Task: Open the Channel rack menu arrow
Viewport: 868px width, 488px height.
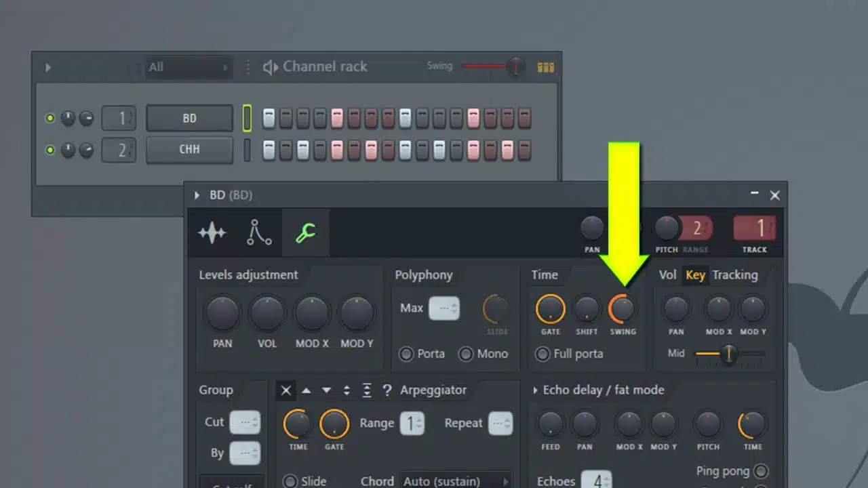Action: click(x=47, y=67)
